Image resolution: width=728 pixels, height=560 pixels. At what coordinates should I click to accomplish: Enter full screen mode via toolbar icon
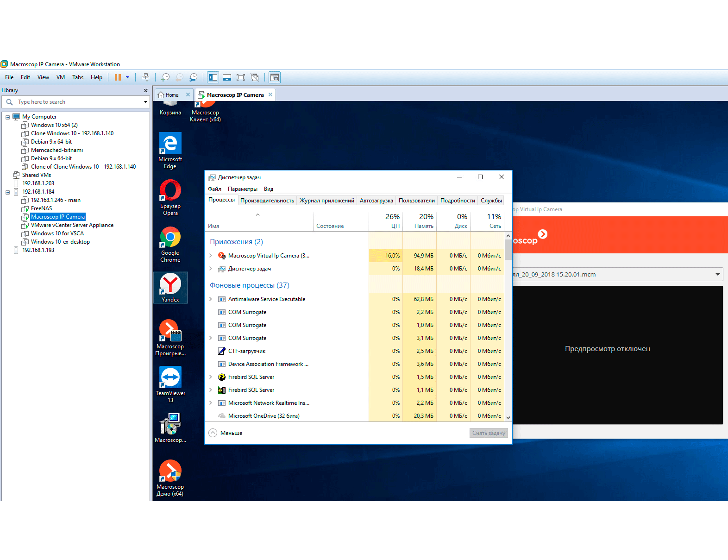coord(241,77)
